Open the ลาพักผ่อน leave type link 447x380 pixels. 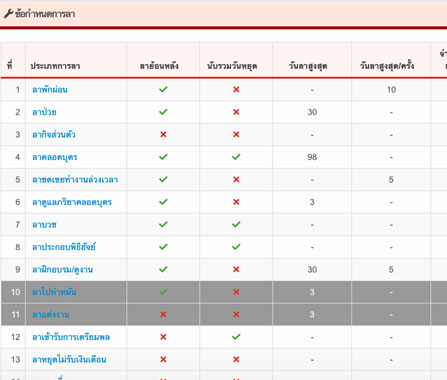coord(50,89)
